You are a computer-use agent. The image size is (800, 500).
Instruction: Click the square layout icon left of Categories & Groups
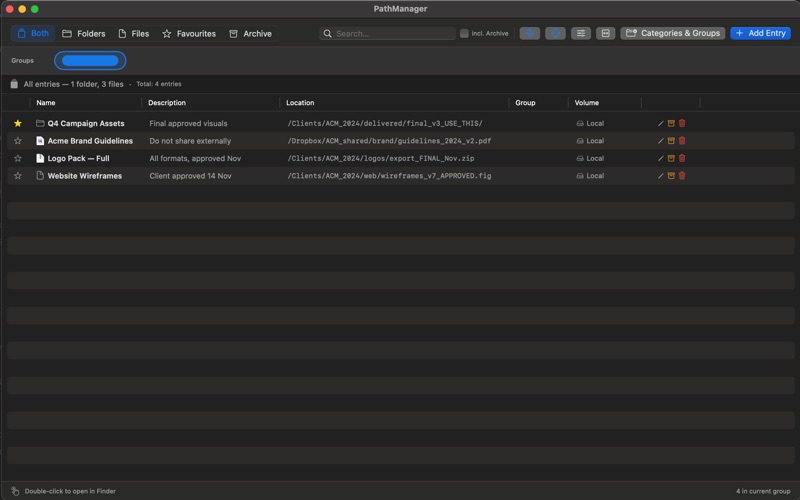606,33
